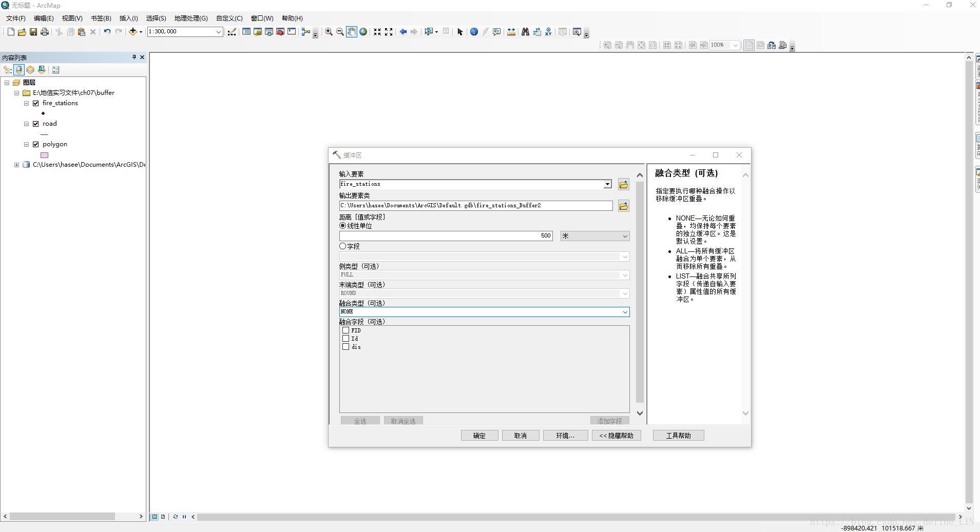
Task: Activate the Identify tool
Action: coord(474,32)
